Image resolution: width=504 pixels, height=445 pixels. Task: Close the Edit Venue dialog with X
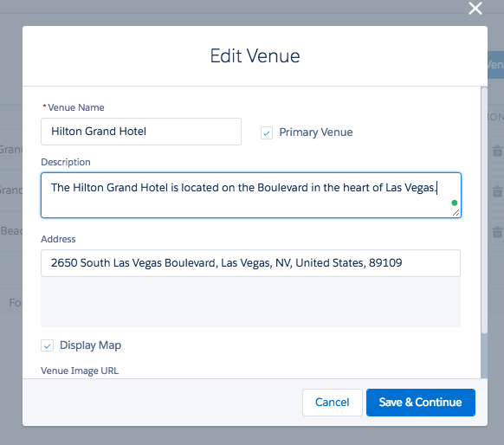(475, 9)
